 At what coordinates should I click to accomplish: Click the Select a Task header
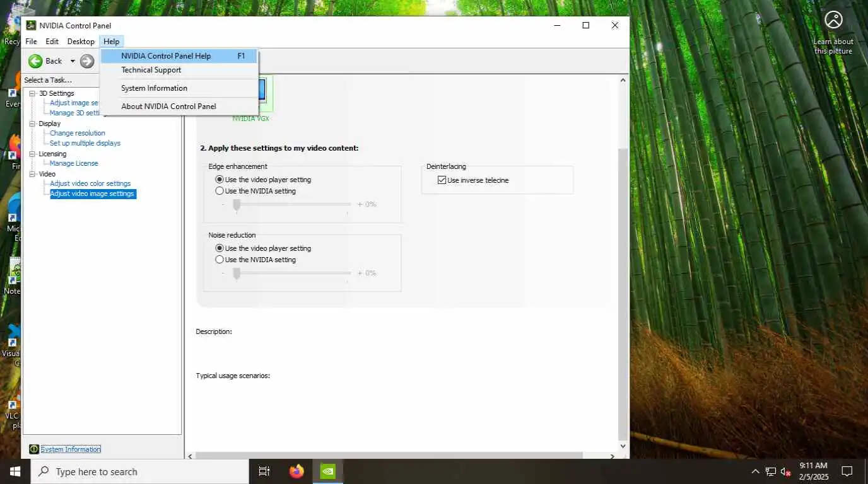click(x=48, y=80)
